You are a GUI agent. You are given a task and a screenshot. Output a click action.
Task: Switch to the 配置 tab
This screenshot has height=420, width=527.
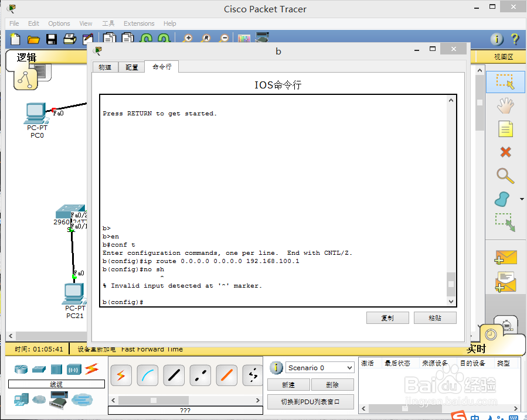click(x=131, y=67)
